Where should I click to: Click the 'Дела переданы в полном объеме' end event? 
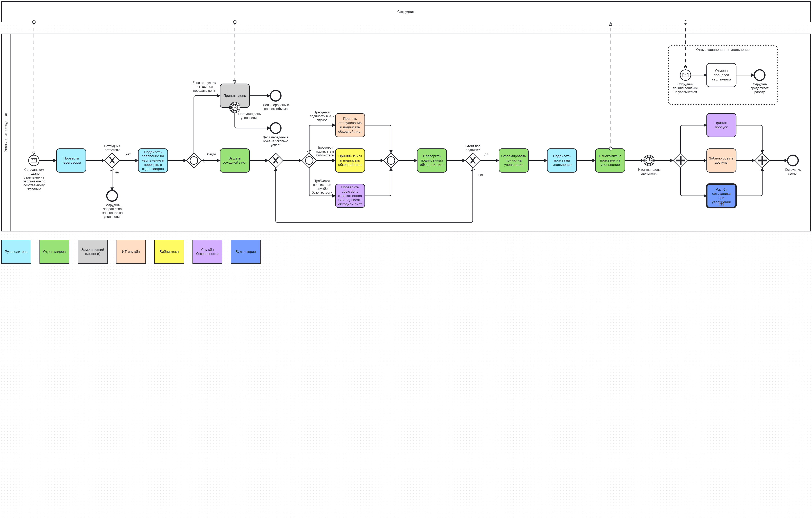click(276, 96)
